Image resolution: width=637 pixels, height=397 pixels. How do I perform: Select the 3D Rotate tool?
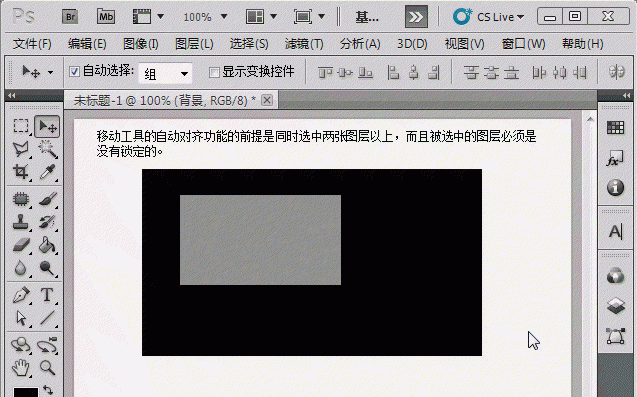[x=21, y=345]
